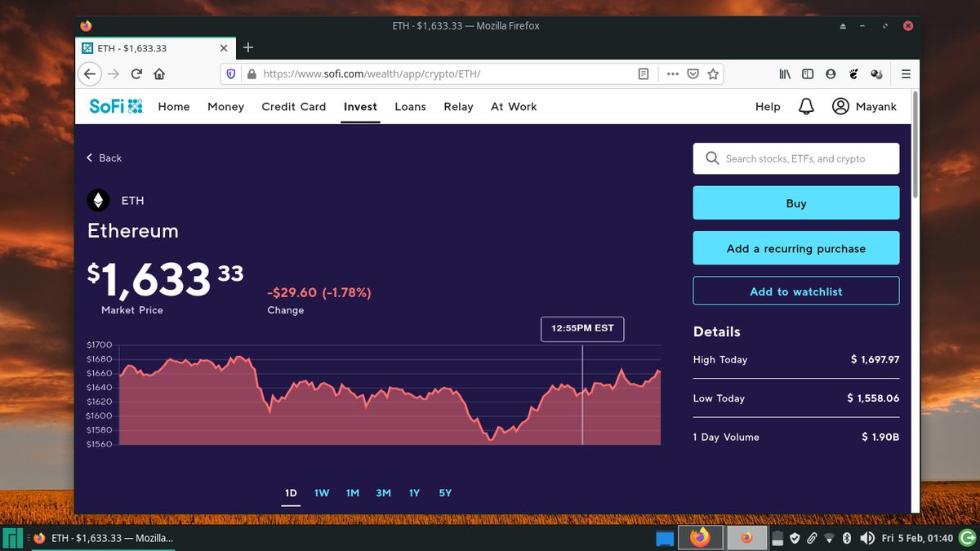Click the SoFi logo

114,106
